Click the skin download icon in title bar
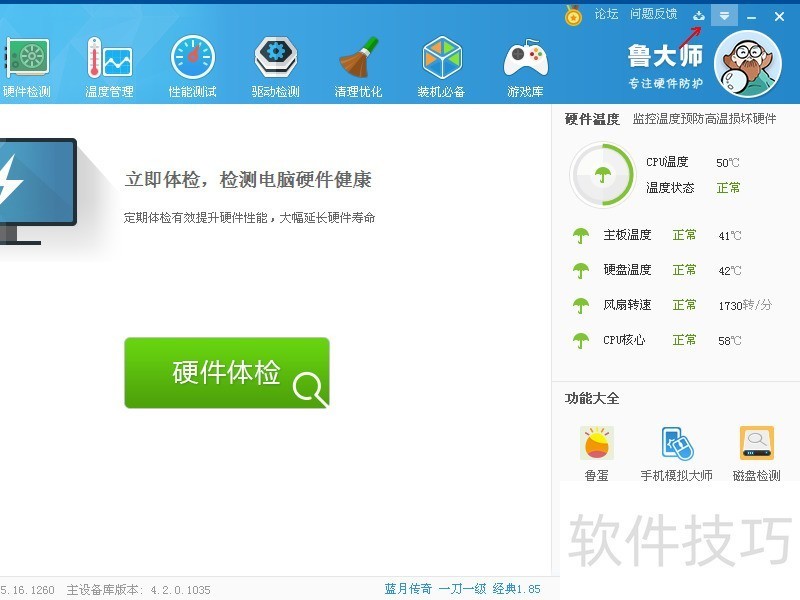 tap(699, 16)
